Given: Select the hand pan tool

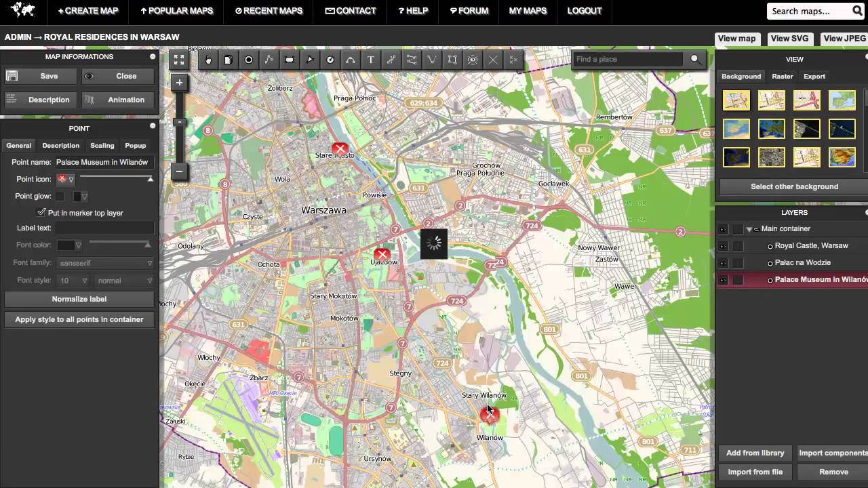Looking at the screenshot, I should click(x=208, y=60).
